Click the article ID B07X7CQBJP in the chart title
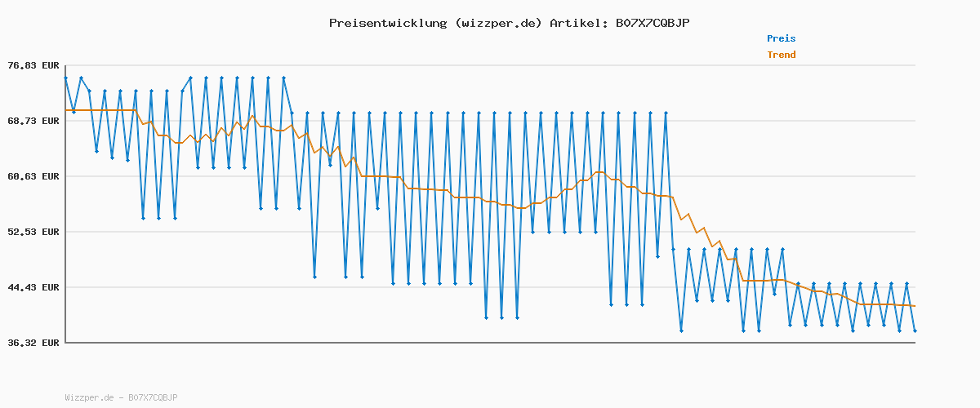Screen dimensions: 980x408 (x=652, y=23)
